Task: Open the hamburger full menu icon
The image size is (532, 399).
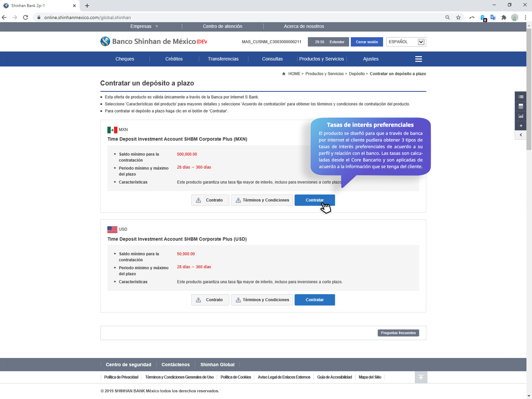Action: (418, 59)
